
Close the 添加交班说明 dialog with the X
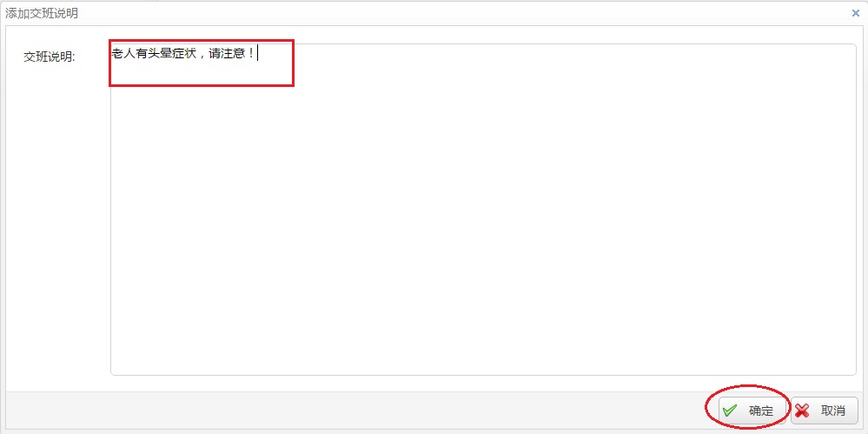click(855, 13)
